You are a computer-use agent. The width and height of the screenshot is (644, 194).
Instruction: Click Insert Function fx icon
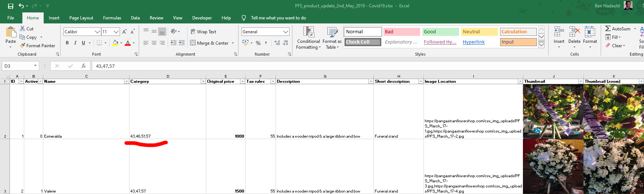click(x=84, y=66)
